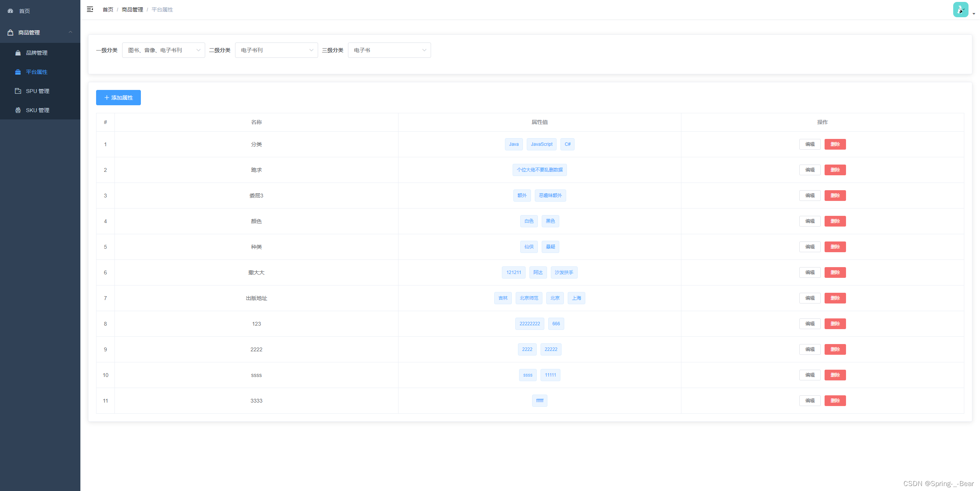Click the Java attribute value tag
Image resolution: width=980 pixels, height=491 pixels.
(x=513, y=144)
